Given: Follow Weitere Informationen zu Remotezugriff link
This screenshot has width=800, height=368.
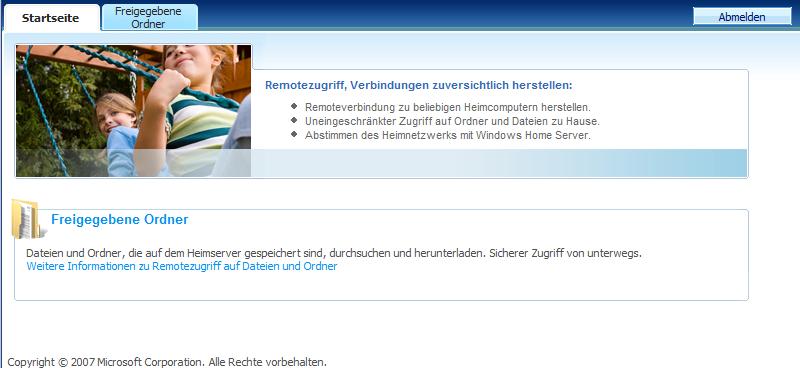Looking at the screenshot, I should 182,266.
